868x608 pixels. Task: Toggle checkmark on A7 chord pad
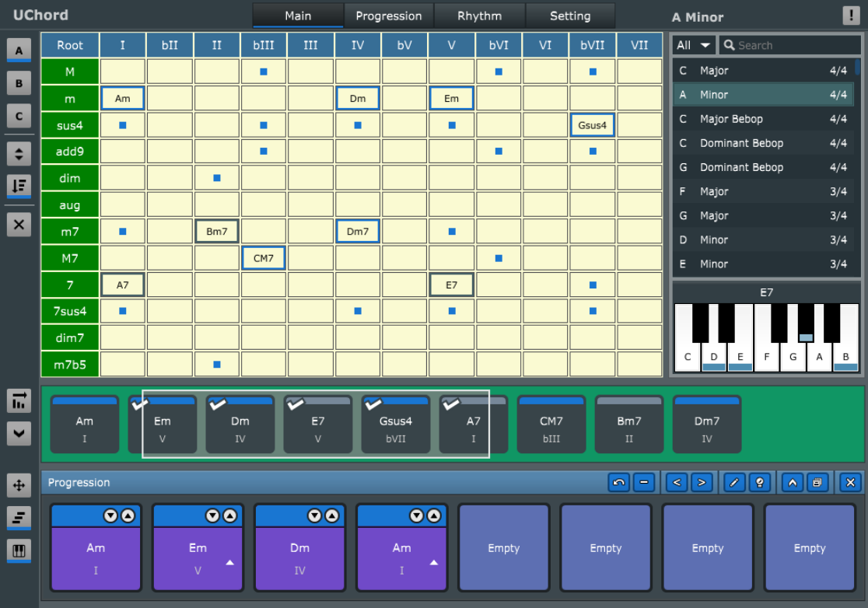[x=450, y=404]
